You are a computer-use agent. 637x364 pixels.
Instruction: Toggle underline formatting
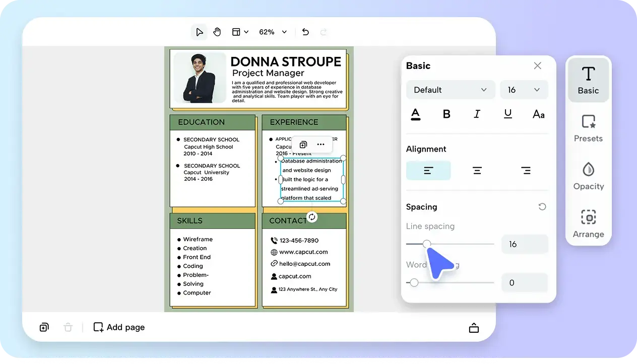pos(508,114)
